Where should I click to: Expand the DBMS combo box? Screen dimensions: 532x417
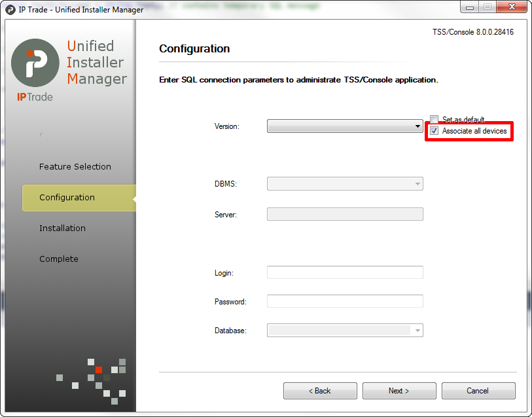pos(345,183)
